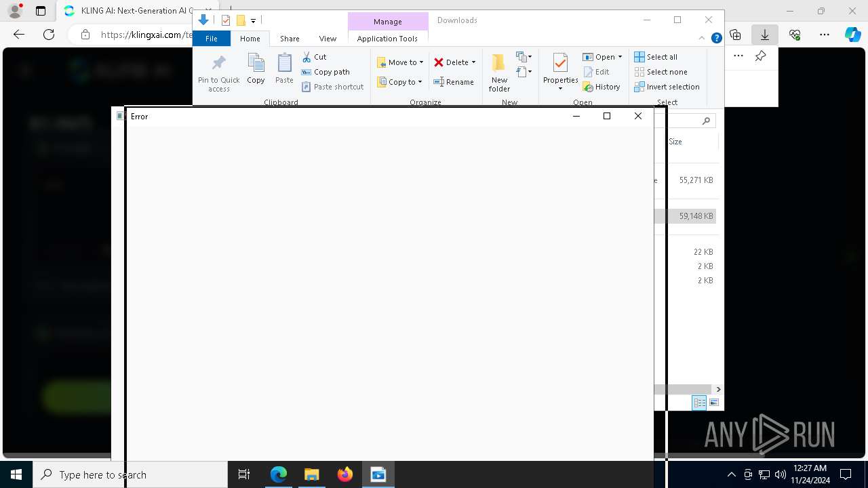Open the Easy access dropdown icon
Viewport: 868px width, 488px height.
pyautogui.click(x=524, y=71)
